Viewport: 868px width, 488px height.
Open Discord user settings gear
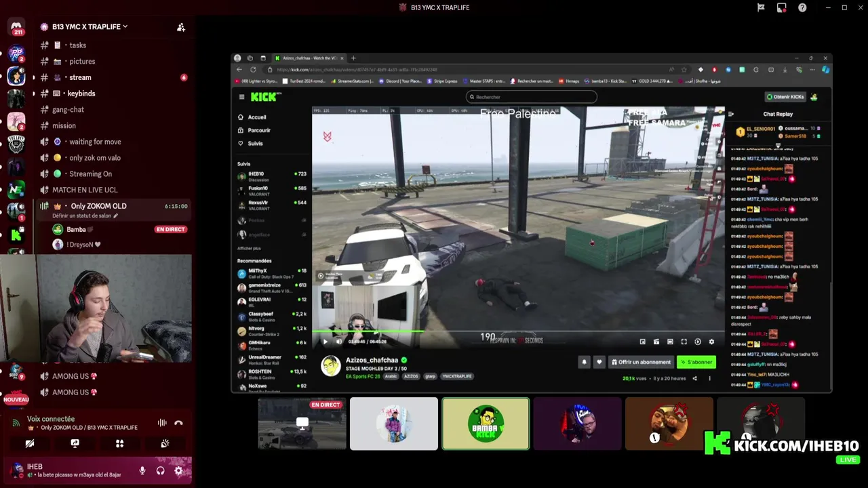click(x=178, y=470)
